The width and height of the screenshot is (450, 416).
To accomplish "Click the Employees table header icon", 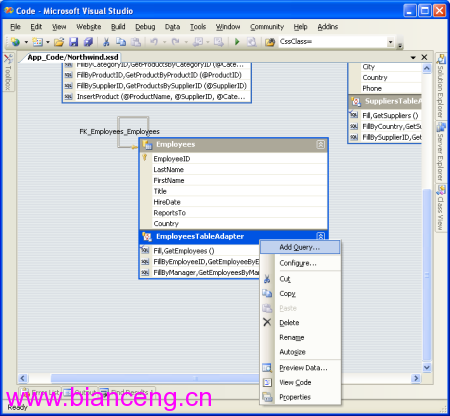I will coord(147,145).
